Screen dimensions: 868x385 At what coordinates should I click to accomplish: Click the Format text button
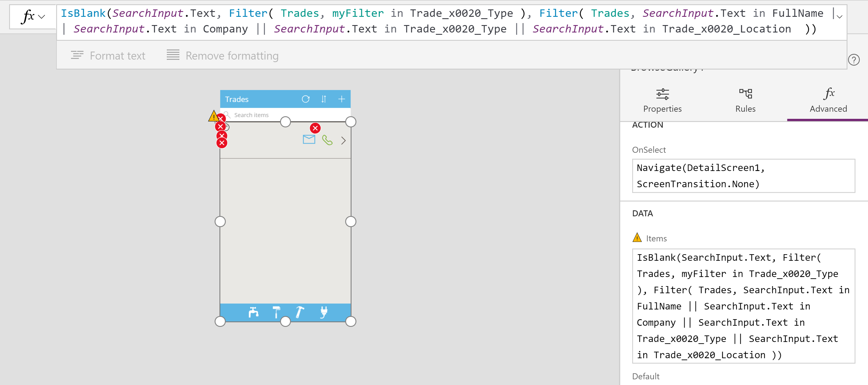pyautogui.click(x=108, y=55)
